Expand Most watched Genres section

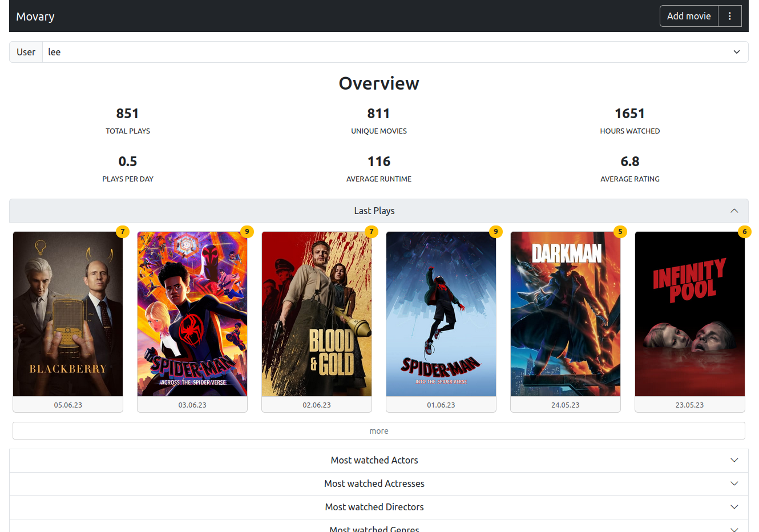point(374,529)
